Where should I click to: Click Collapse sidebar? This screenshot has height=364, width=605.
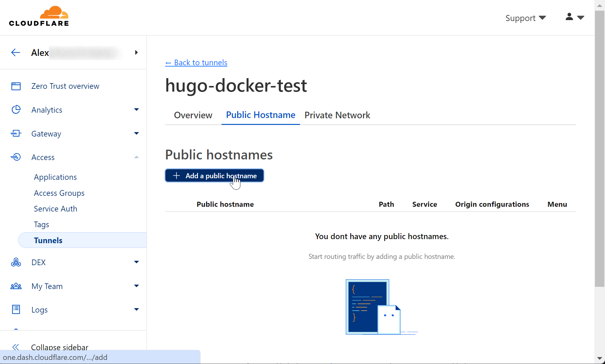(60, 347)
